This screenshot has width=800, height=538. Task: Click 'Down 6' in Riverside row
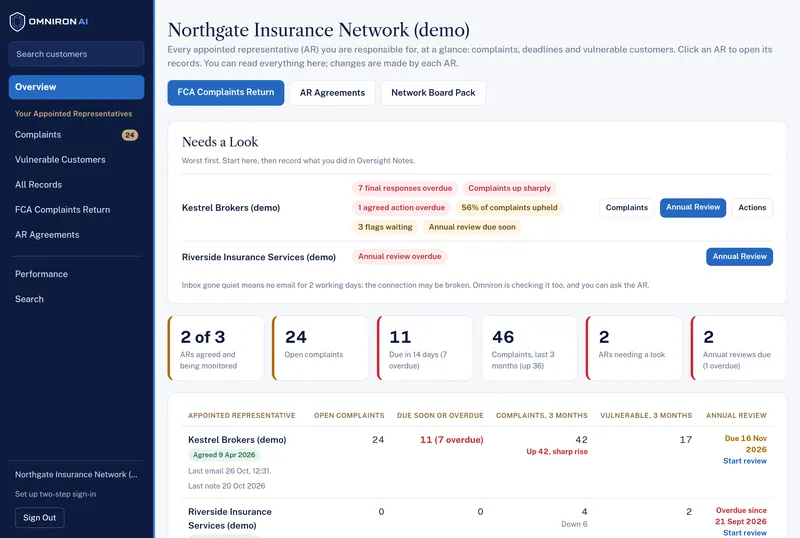[x=574, y=524]
